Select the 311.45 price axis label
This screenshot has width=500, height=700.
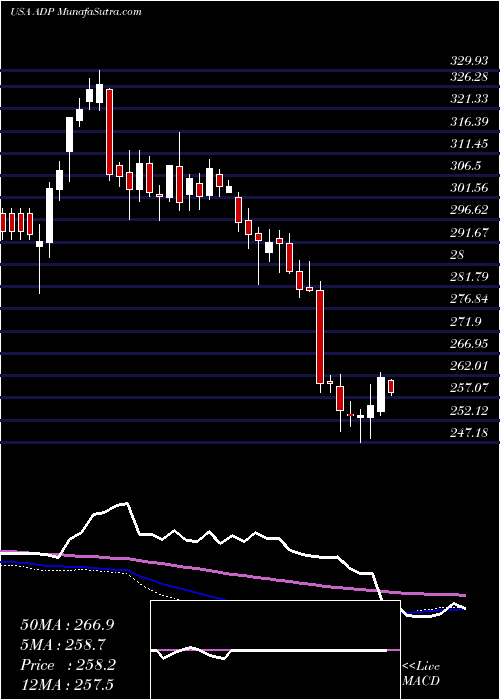click(469, 143)
